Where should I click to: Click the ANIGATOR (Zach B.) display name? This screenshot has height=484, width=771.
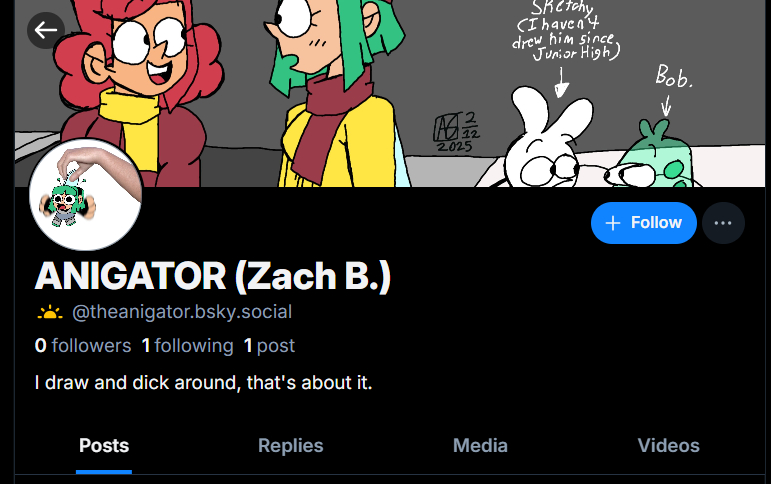point(212,276)
